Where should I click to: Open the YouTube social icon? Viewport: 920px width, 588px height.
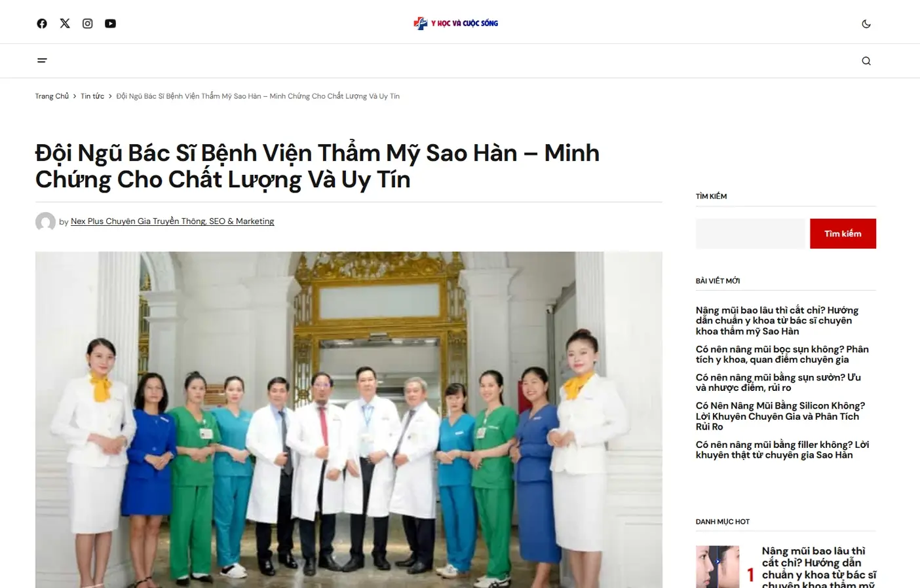pyautogui.click(x=110, y=24)
